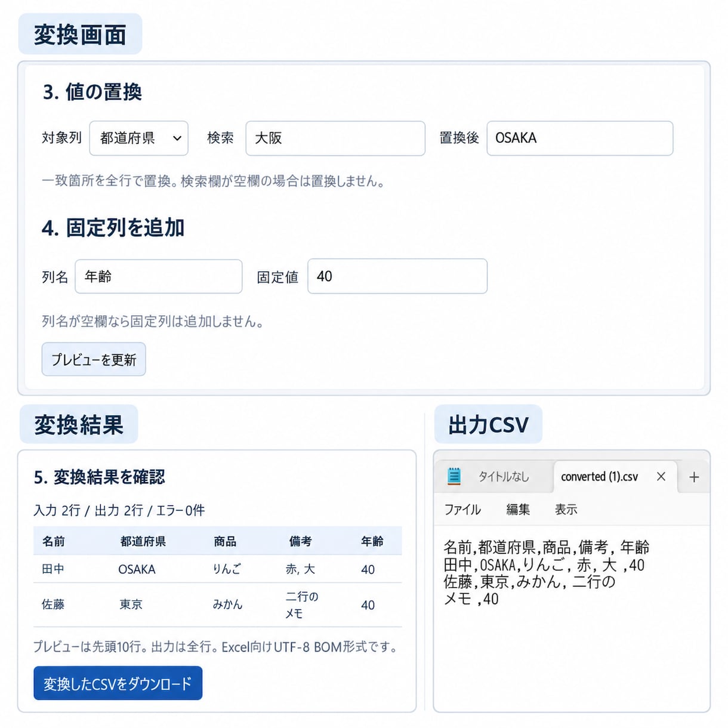Screen dimensions: 728x728
Task: Click the 田中 cell in the table
Action: [53, 569]
